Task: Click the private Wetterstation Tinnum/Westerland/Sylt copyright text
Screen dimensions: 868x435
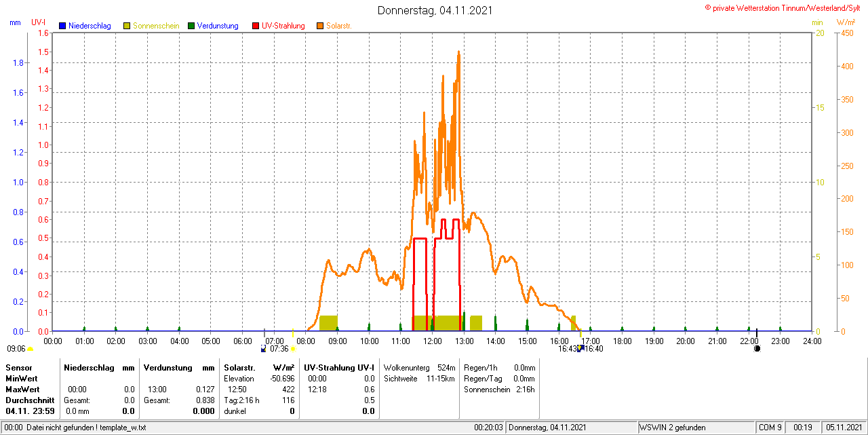Action: pyautogui.click(x=784, y=7)
